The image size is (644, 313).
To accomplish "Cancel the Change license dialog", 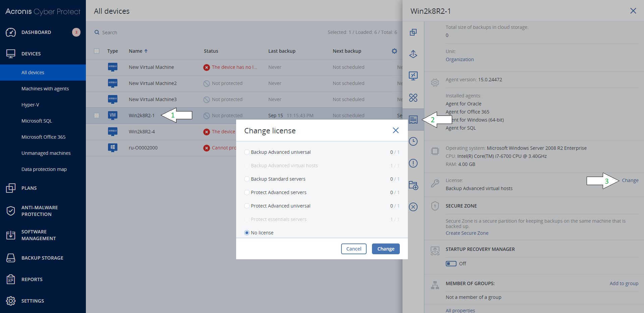I will click(x=354, y=249).
